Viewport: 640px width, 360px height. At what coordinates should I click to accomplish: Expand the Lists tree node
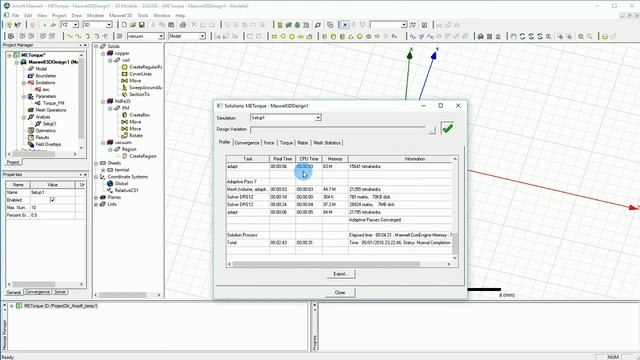[96, 204]
